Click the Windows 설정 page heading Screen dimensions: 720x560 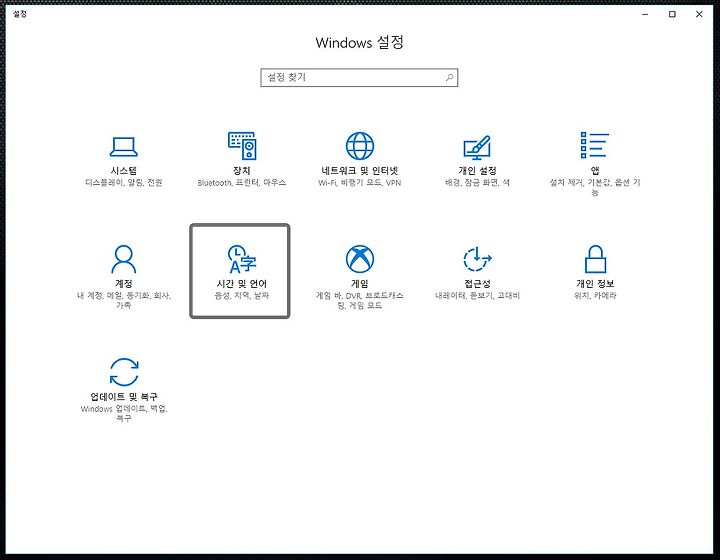point(360,43)
